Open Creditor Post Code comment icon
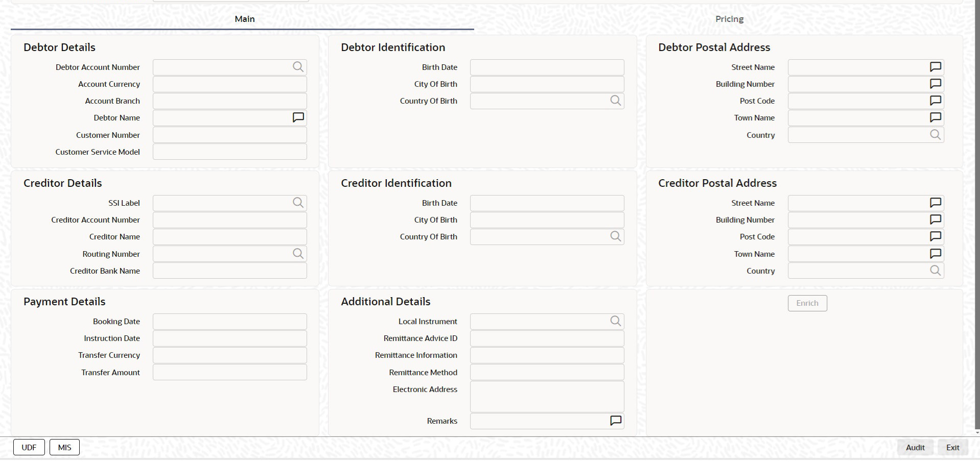Screen dimensions: 980x463 point(935,236)
